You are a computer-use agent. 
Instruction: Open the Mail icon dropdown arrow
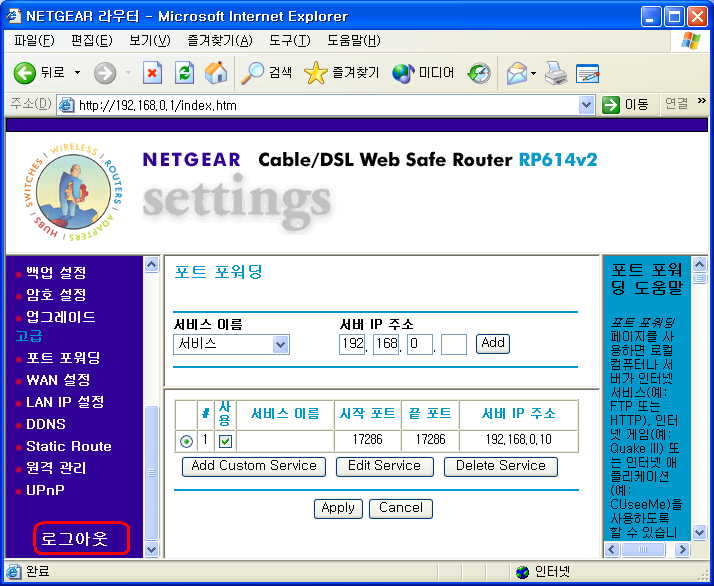[x=533, y=73]
